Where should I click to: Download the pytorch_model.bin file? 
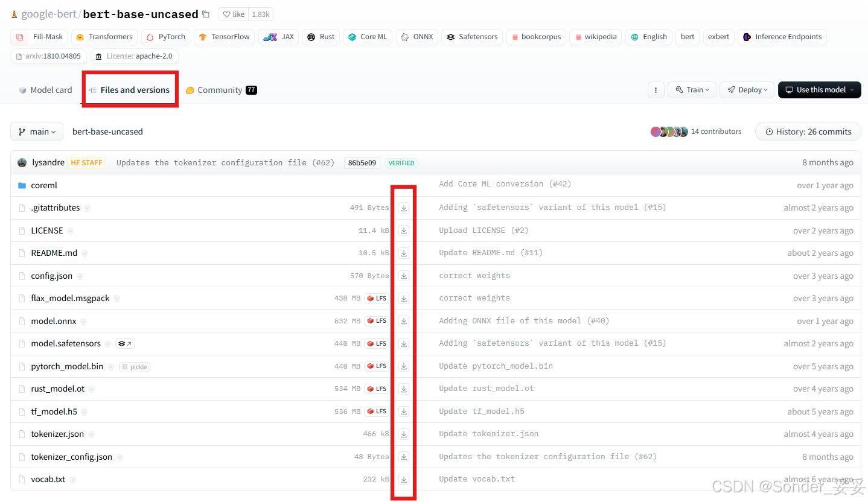click(x=404, y=366)
